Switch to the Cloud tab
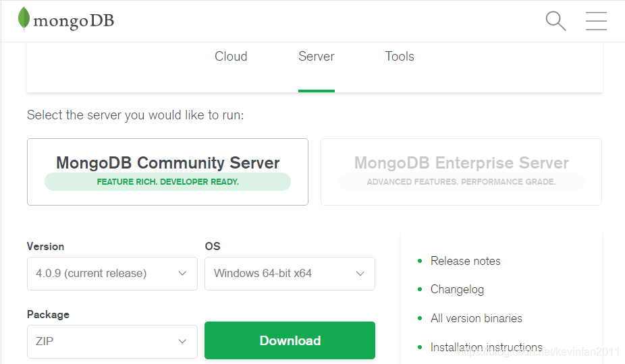625x364 pixels. tap(231, 56)
